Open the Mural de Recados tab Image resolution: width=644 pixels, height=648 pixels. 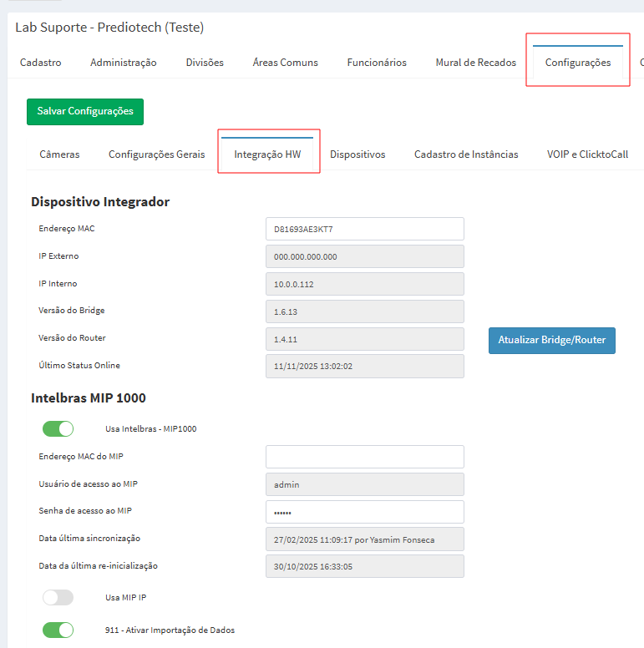tap(475, 63)
